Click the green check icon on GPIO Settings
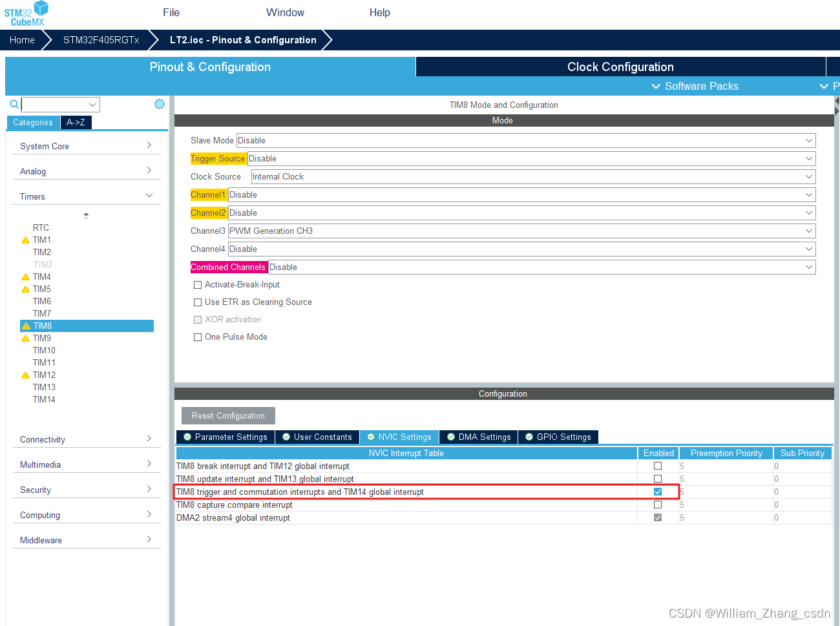 click(529, 437)
